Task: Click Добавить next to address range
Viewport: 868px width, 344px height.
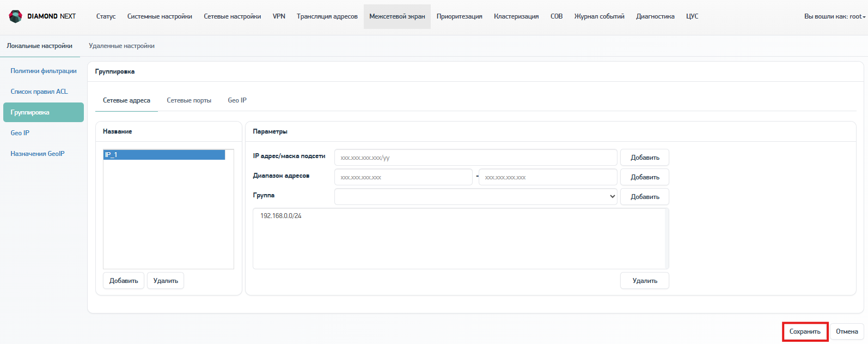Action: tap(645, 177)
